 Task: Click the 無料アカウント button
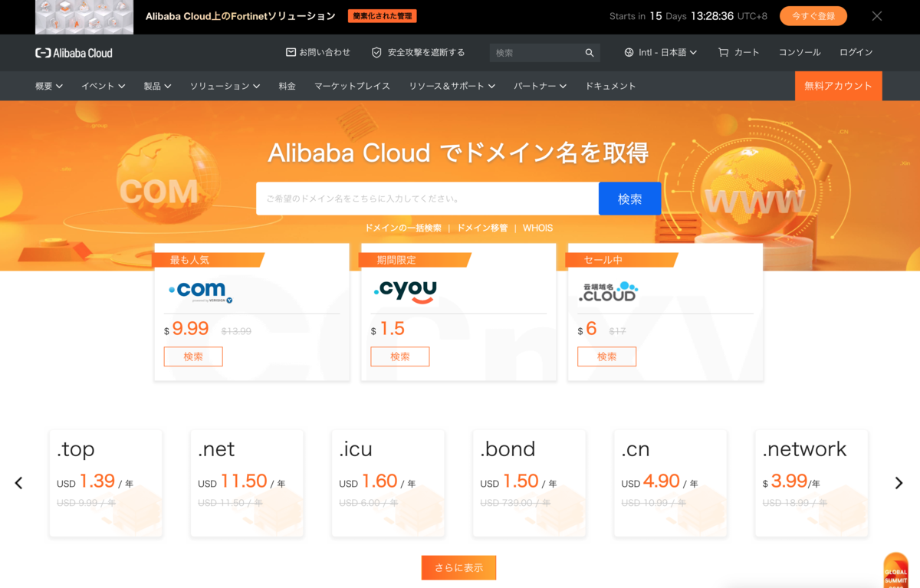838,86
